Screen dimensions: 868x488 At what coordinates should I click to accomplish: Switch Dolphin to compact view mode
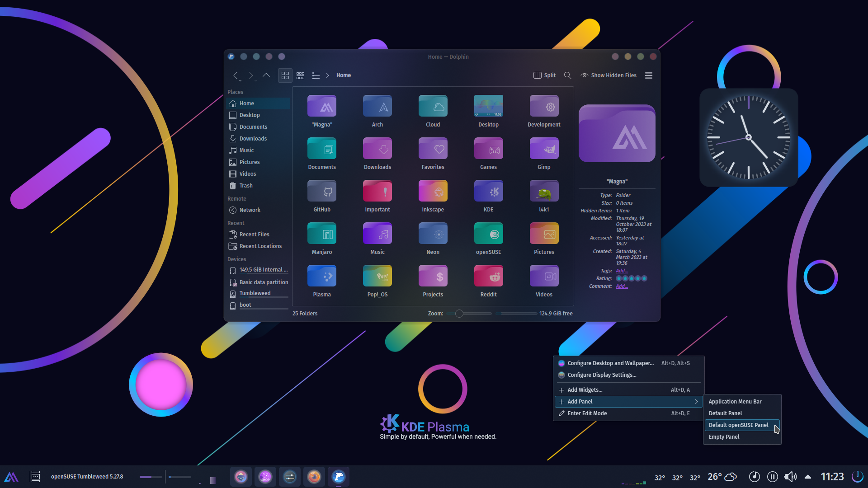[301, 75]
